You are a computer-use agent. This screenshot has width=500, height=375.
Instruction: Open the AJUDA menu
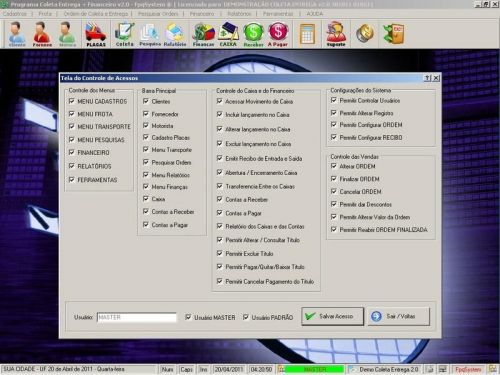315,14
